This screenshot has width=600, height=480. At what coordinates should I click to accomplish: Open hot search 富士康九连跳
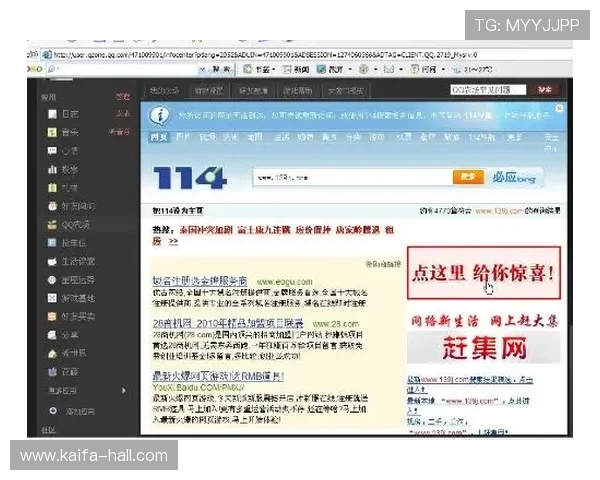point(264,230)
